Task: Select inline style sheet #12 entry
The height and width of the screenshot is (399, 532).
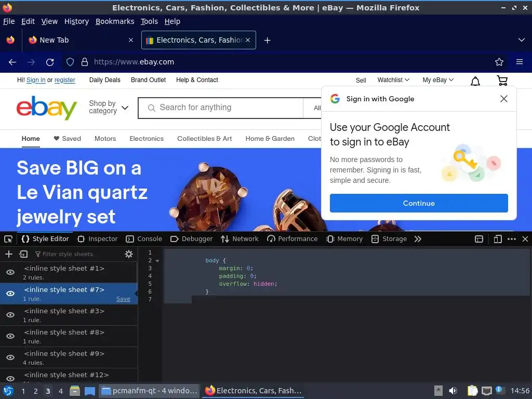Action: click(x=69, y=375)
